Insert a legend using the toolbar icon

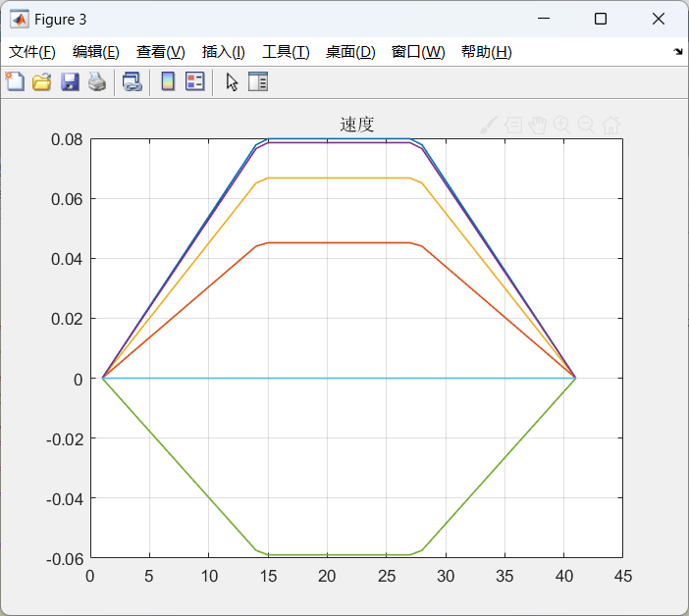194,81
